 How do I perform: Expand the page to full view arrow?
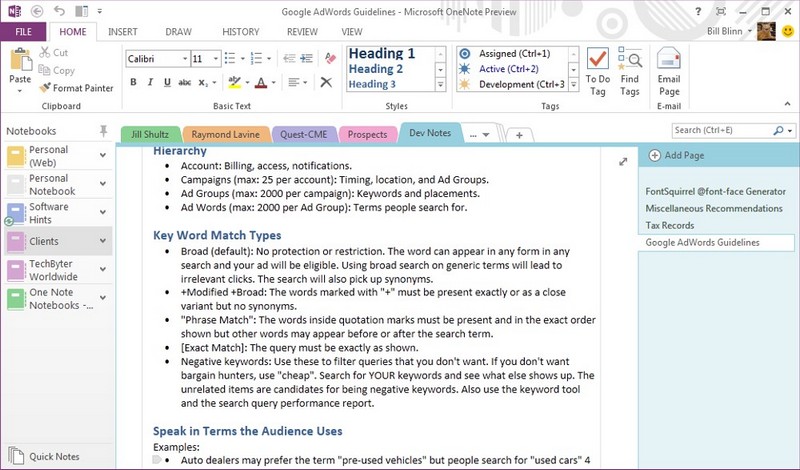click(623, 162)
